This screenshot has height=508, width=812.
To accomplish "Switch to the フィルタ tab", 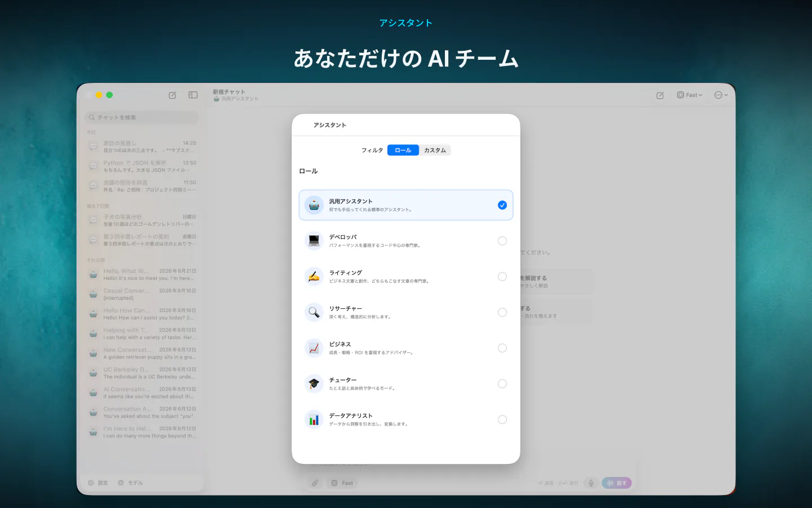I will (372, 150).
